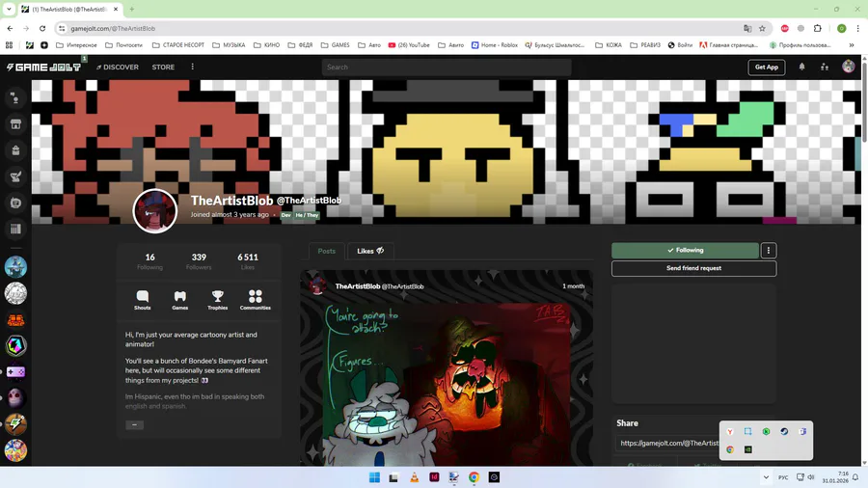The height and width of the screenshot is (488, 868).
Task: Open the notifications bell
Action: point(801,67)
